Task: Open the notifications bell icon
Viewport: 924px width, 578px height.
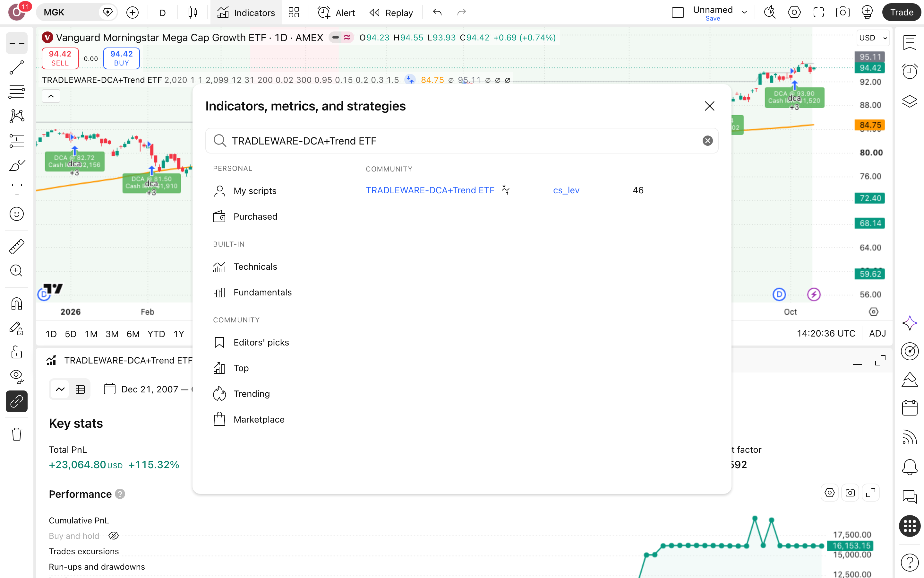Action: [910, 467]
